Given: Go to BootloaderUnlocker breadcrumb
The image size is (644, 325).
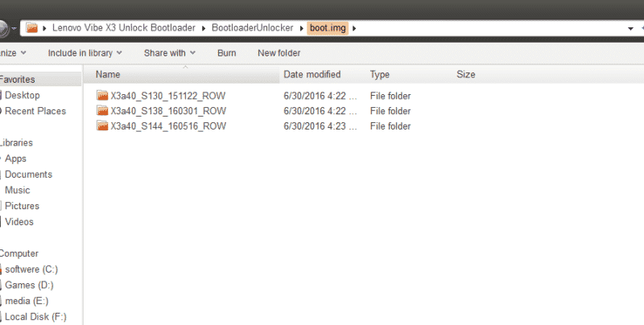Looking at the screenshot, I should point(253,28).
